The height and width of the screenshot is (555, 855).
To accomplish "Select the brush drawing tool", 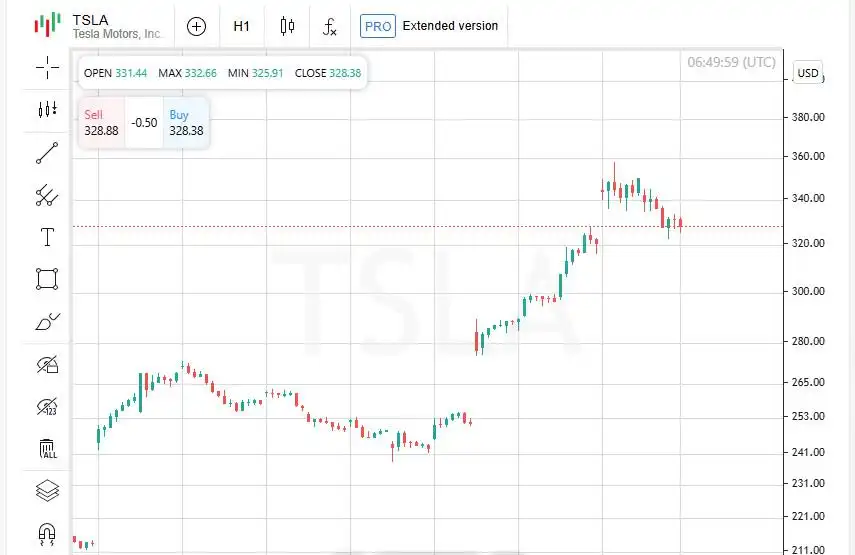I will coord(47,322).
